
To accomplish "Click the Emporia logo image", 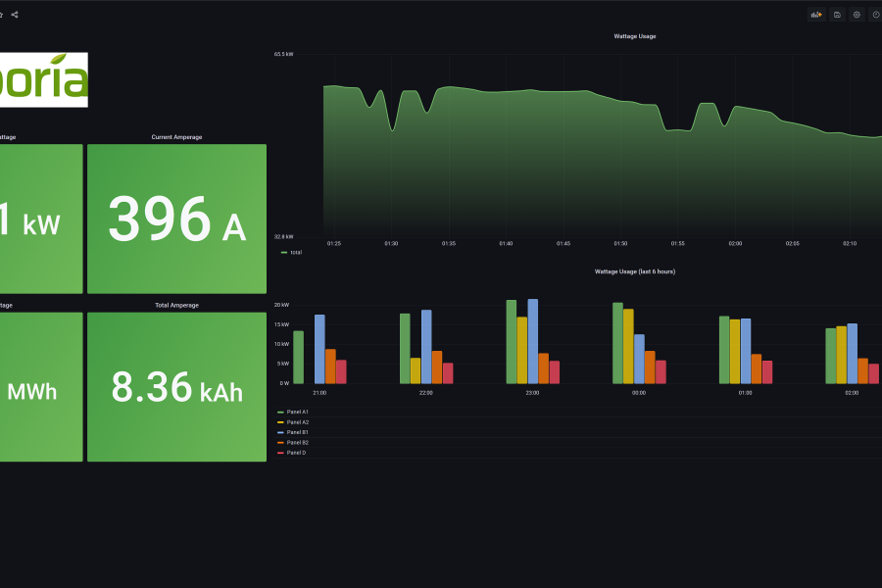I will (x=43, y=79).
